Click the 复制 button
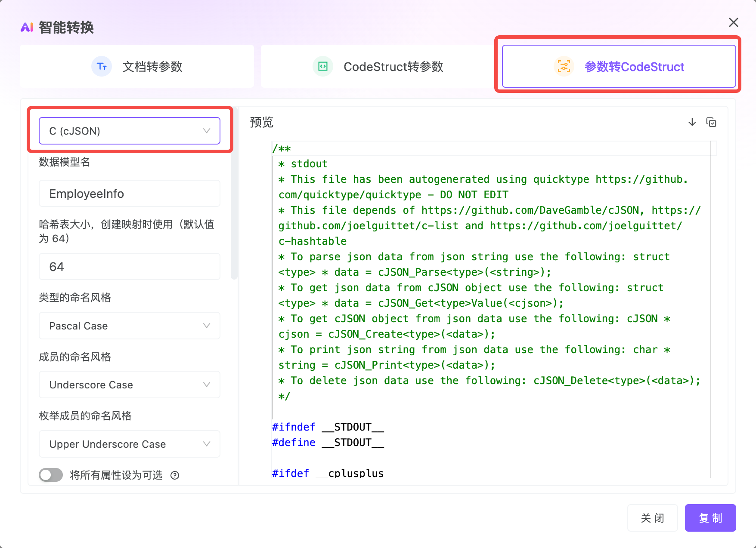 [x=710, y=518]
